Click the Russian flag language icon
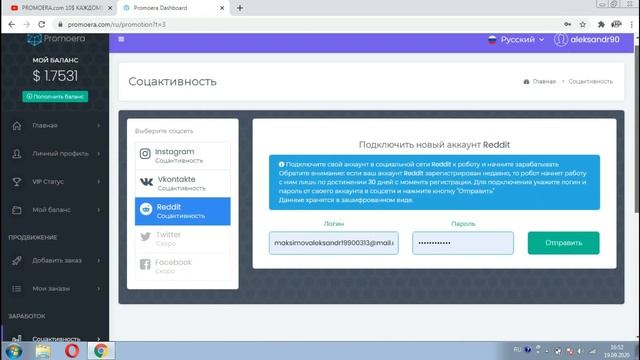The image size is (640, 360). 492,40
